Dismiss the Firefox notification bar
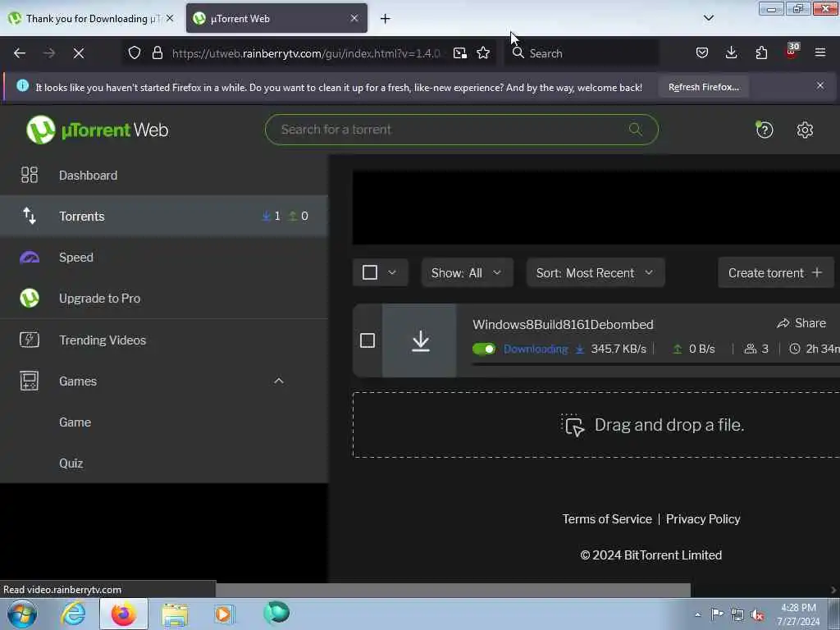840x630 pixels. (819, 85)
